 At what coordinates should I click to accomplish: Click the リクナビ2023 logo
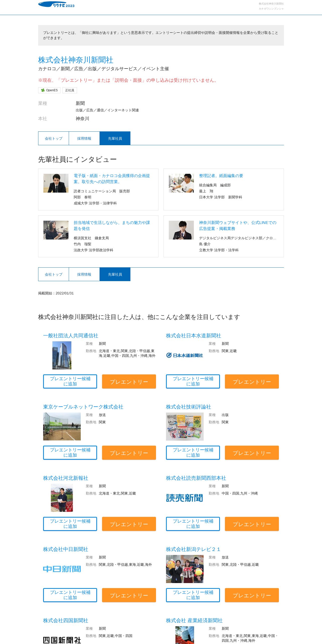point(56,5)
